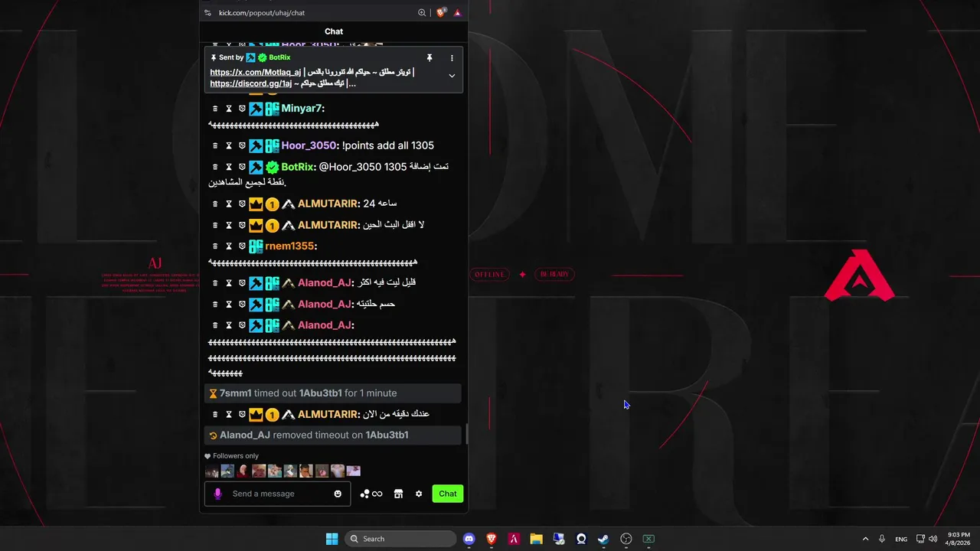Click the Brave Rewards triangle icon

(x=457, y=12)
